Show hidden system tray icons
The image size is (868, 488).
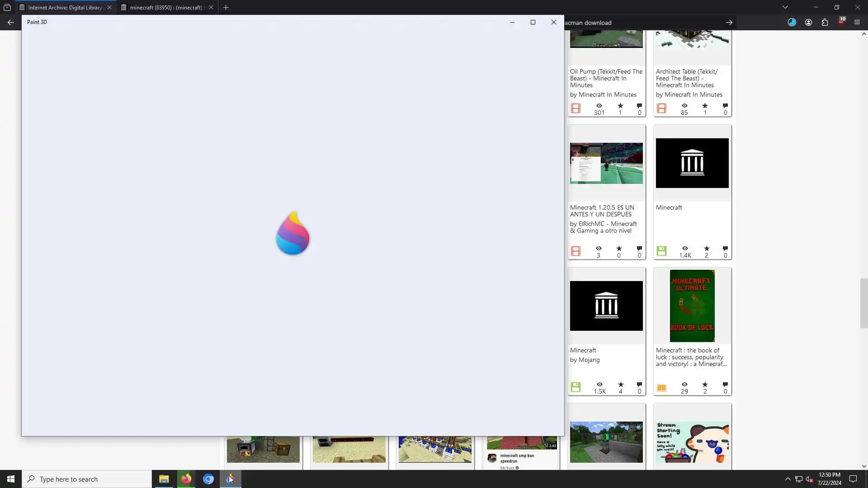[788, 479]
